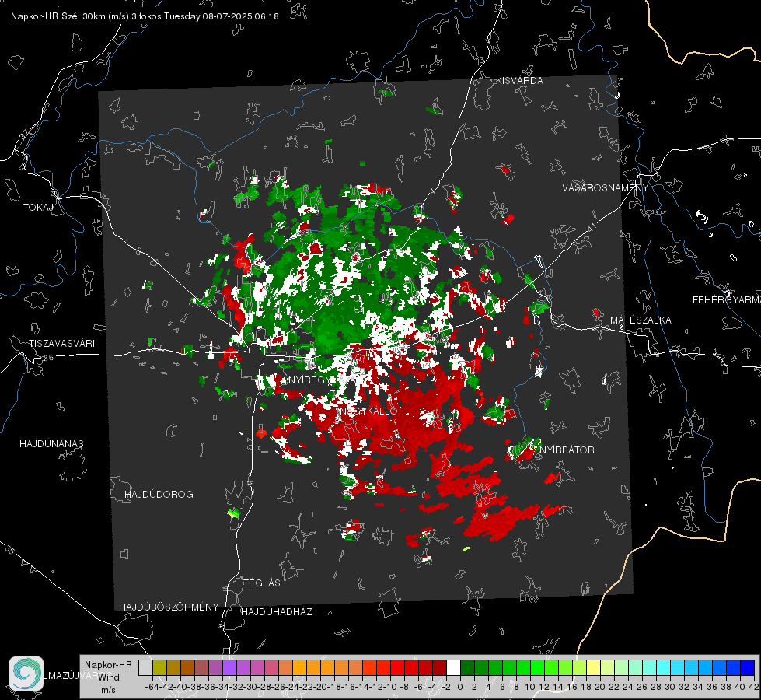Screen dimensions: 761x700
Task: Click the swirl logo icon beside the legend
Action: click(x=26, y=674)
